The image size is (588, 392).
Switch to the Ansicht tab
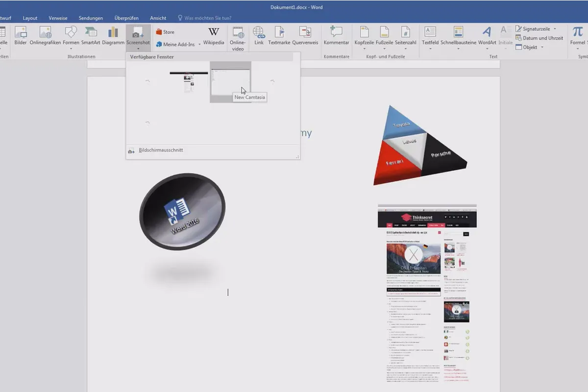[x=158, y=18]
